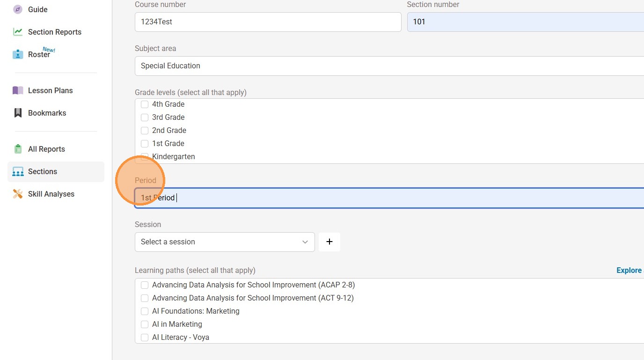Click the Lesson Plans book icon
Screen dimensions: 644x360
[x=18, y=90]
